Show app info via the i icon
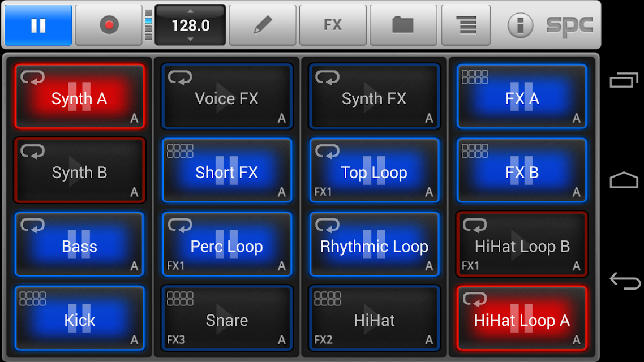Image resolution: width=644 pixels, height=362 pixels. tap(520, 25)
